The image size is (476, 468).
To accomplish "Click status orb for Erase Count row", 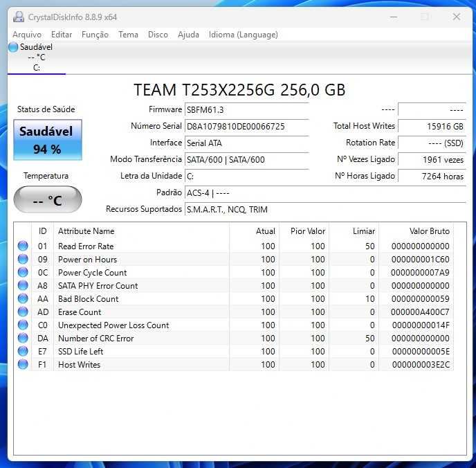I will (x=23, y=312).
